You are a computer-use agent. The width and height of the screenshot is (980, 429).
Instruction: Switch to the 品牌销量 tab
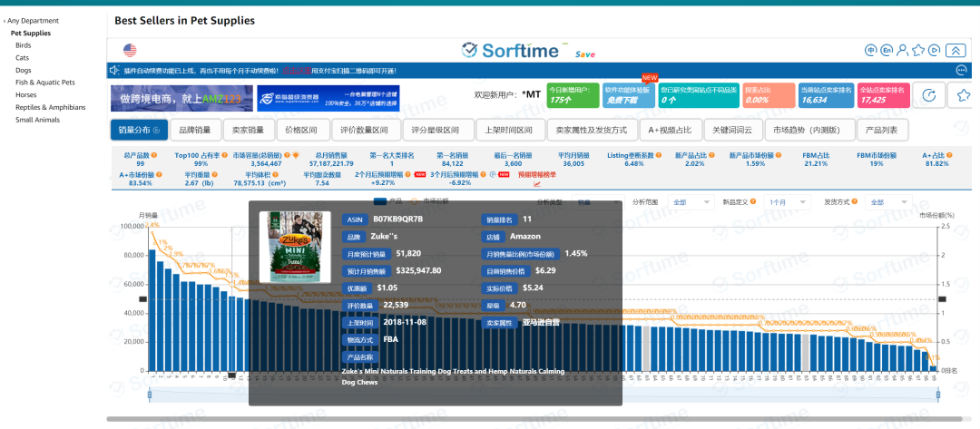click(x=194, y=130)
